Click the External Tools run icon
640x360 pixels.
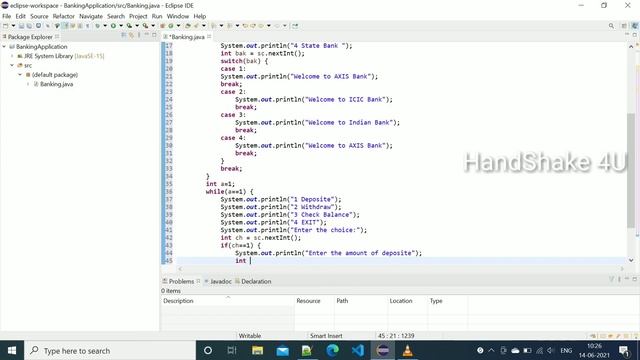(145, 26)
